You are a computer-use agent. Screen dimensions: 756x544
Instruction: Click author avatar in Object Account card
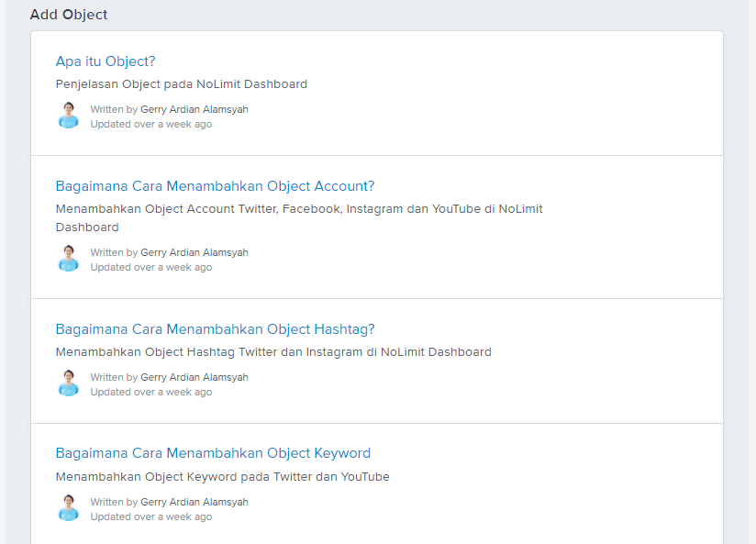pos(68,259)
